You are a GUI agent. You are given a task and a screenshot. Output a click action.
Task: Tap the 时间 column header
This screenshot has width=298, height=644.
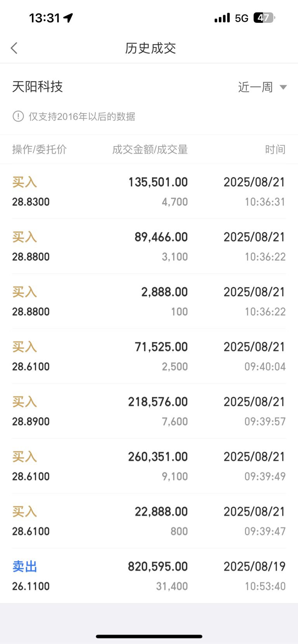pos(275,150)
